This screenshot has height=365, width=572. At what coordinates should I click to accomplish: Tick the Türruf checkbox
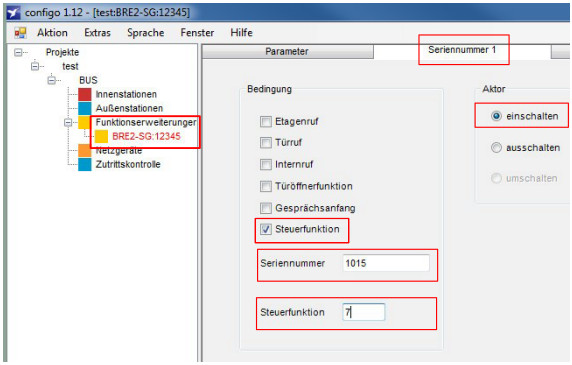pyautogui.click(x=266, y=143)
